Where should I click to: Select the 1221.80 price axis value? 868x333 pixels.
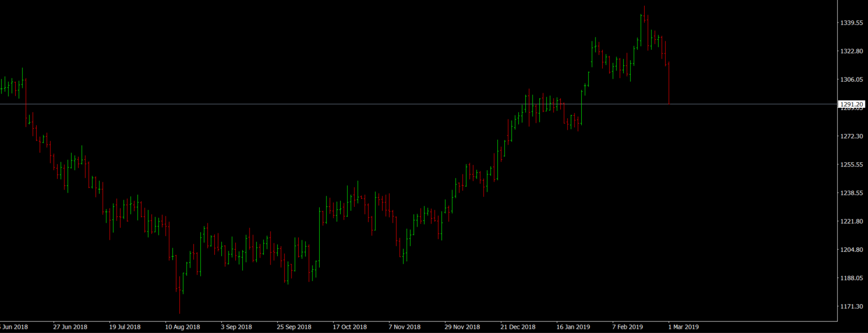[x=851, y=221]
